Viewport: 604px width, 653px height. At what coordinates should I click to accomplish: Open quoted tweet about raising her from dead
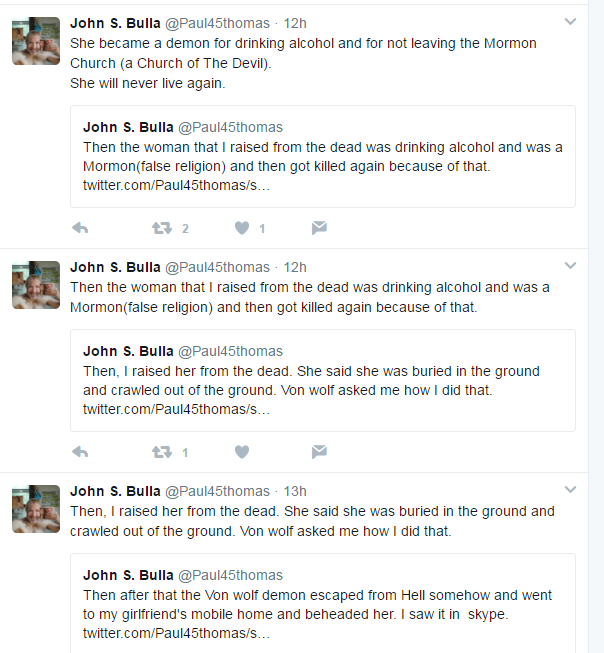click(323, 380)
